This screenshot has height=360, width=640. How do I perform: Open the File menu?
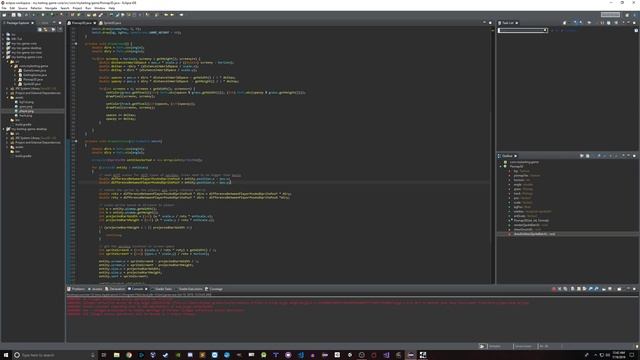[x=4, y=8]
